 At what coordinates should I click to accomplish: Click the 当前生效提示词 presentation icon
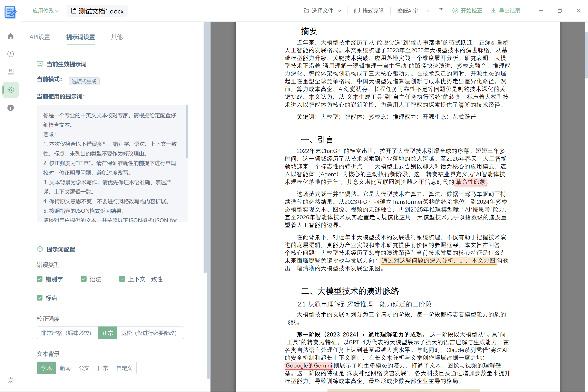40,64
